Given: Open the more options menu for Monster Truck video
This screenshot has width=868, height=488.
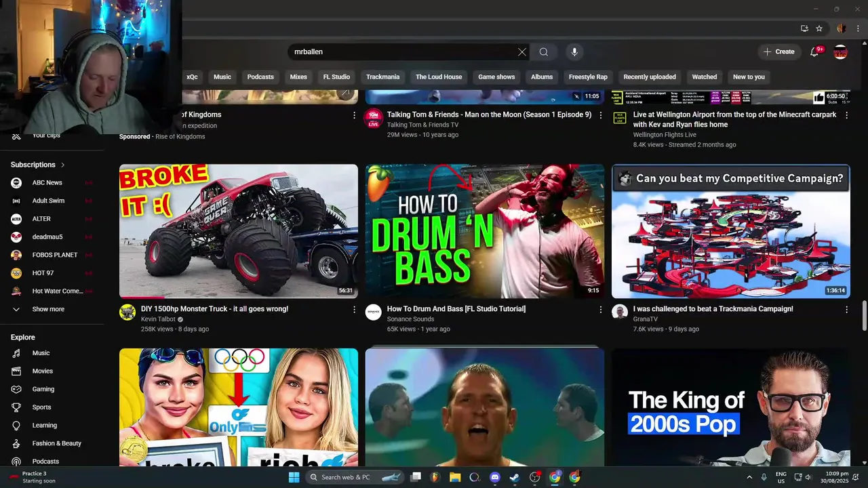Looking at the screenshot, I should 354,309.
